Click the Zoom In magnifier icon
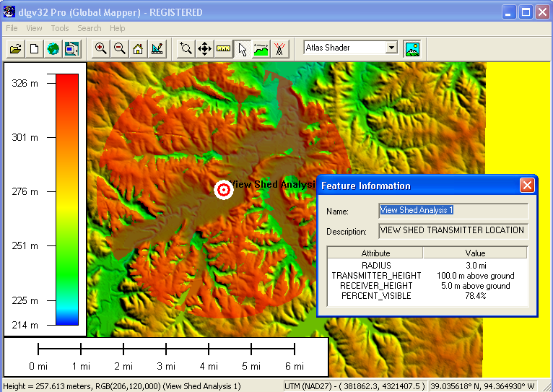Image resolution: width=553 pixels, height=392 pixels. [x=101, y=48]
